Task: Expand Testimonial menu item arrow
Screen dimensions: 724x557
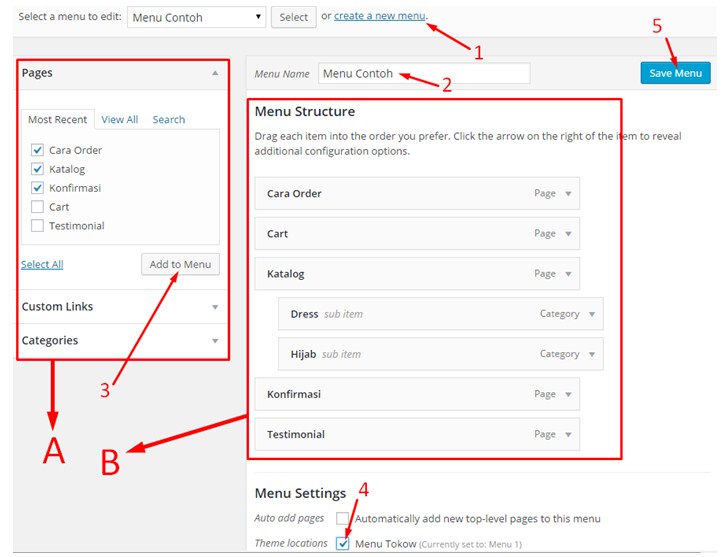Action: coord(568,435)
